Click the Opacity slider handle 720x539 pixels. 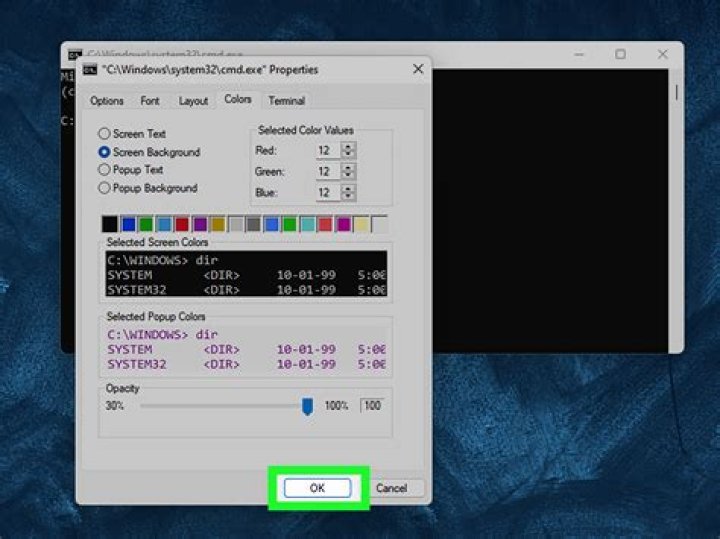click(308, 406)
